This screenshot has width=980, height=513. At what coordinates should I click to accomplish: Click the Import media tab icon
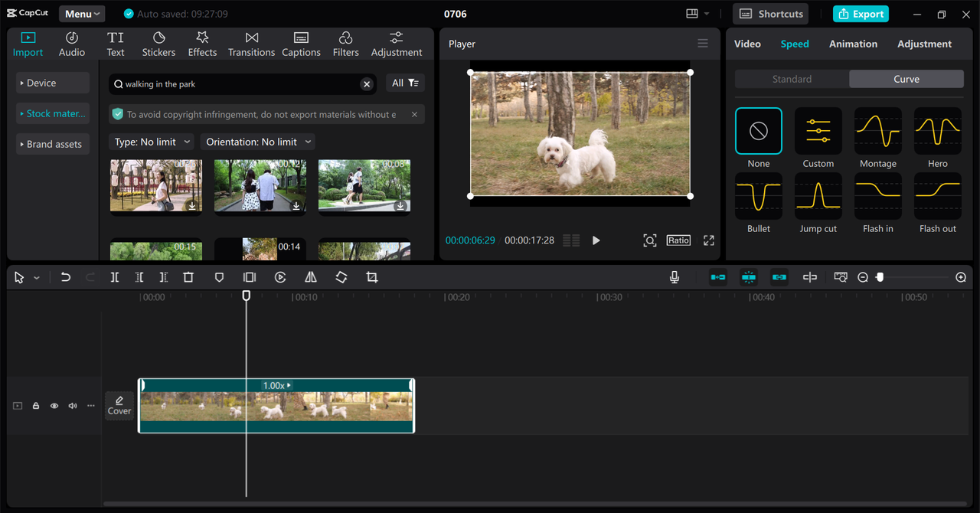tap(28, 38)
